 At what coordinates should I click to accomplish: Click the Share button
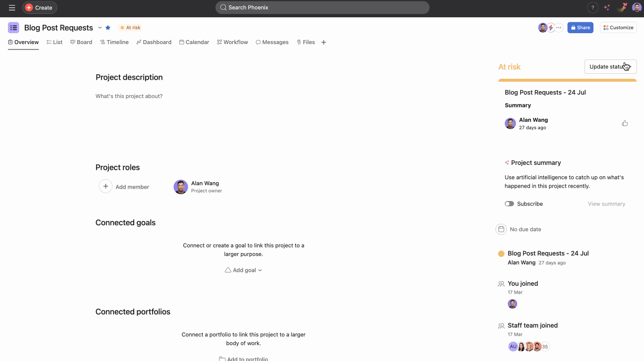[580, 28]
